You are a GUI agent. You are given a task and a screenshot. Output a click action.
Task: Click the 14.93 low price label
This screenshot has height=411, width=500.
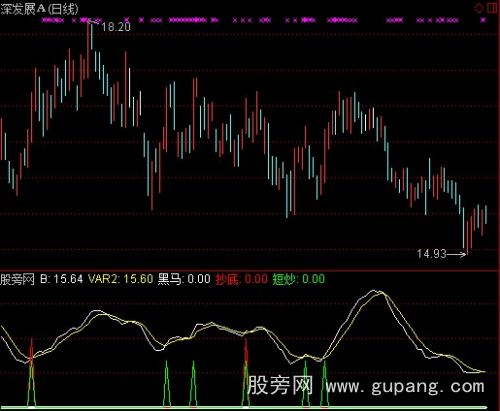[x=431, y=254]
